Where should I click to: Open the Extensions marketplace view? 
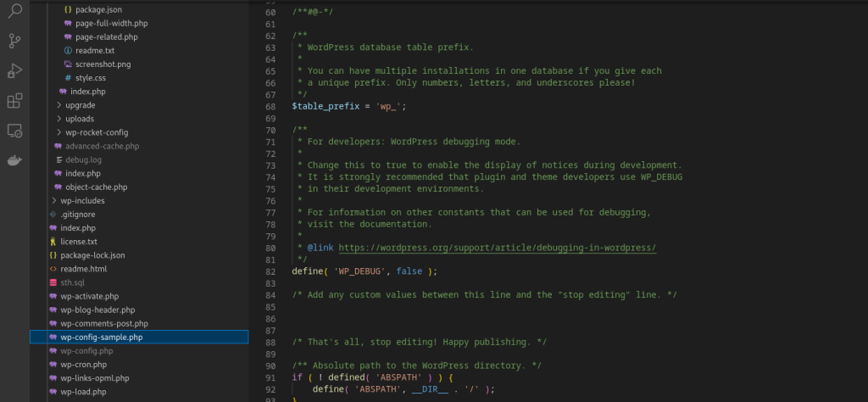pos(14,101)
